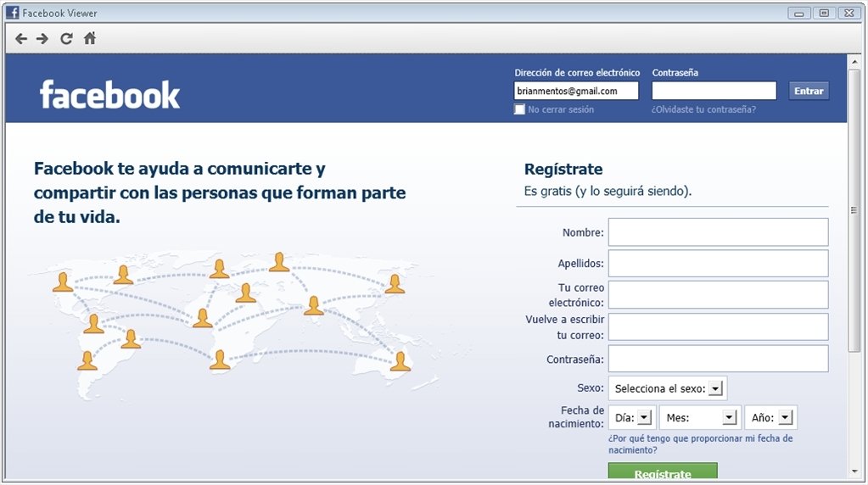Viewport: 868px width, 485px height.
Task: Click into the Nombre field
Action: (x=718, y=231)
